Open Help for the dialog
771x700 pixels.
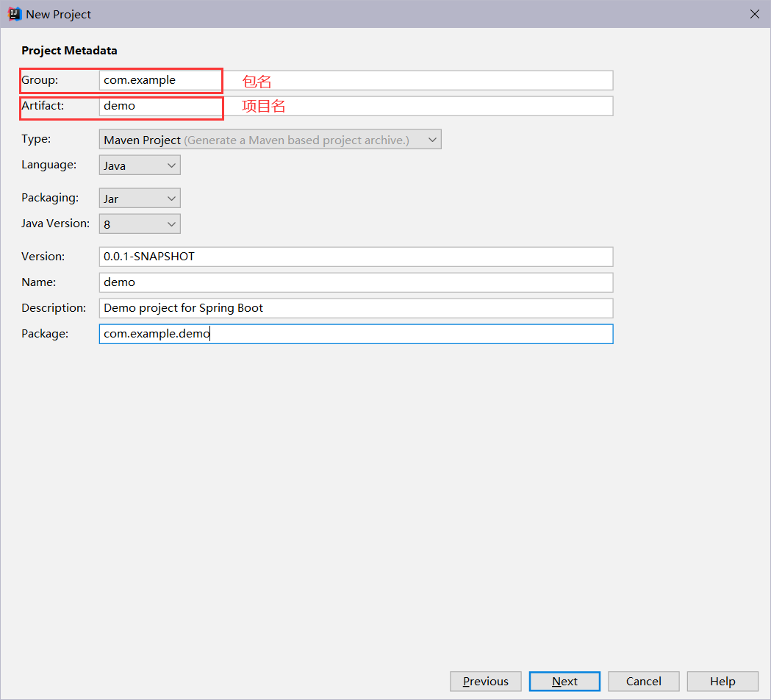722,682
